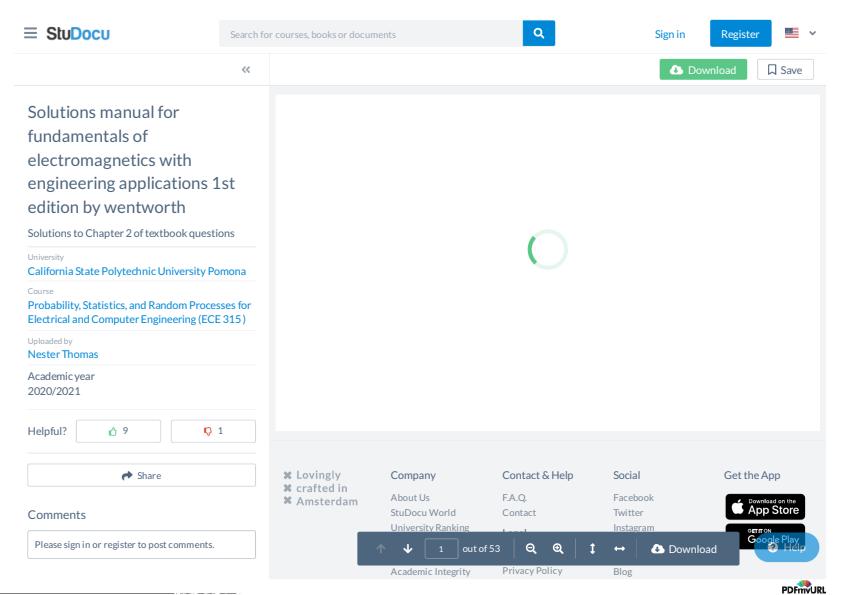Save the document with the bookmark button

pyautogui.click(x=785, y=70)
